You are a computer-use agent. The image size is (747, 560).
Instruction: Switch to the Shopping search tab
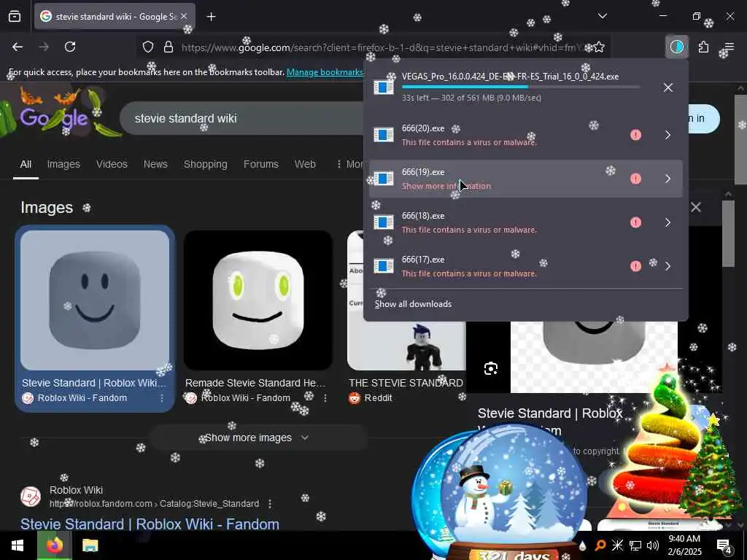pyautogui.click(x=205, y=164)
